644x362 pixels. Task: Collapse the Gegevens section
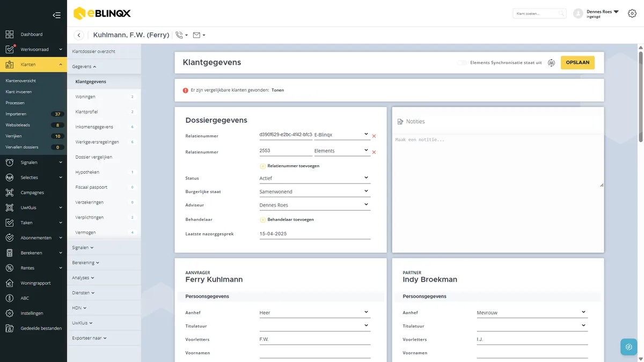[84, 67]
